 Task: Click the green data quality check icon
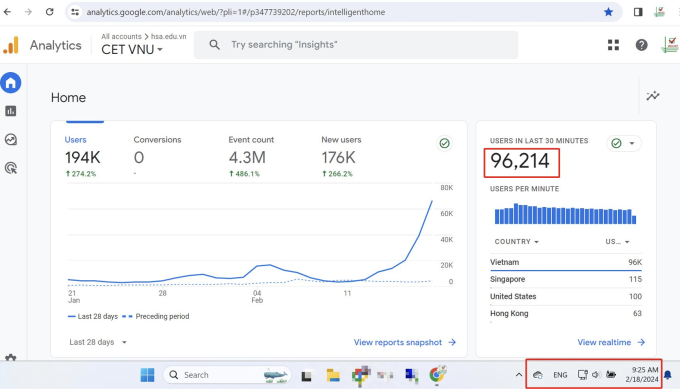coord(445,143)
